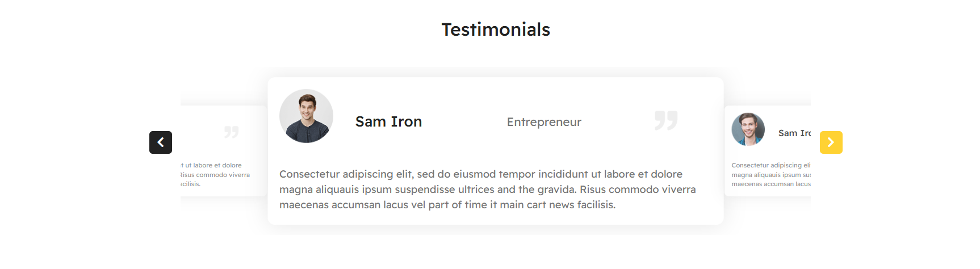Click the partially visible Sam Iron name at right
Viewport: 980px width, 269px height.
click(794, 133)
